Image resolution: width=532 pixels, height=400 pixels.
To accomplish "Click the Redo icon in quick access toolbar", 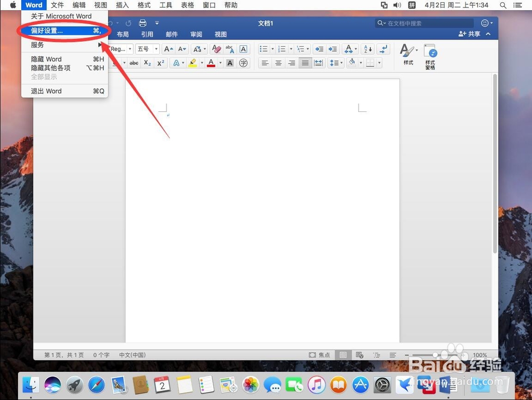I will pos(128,23).
